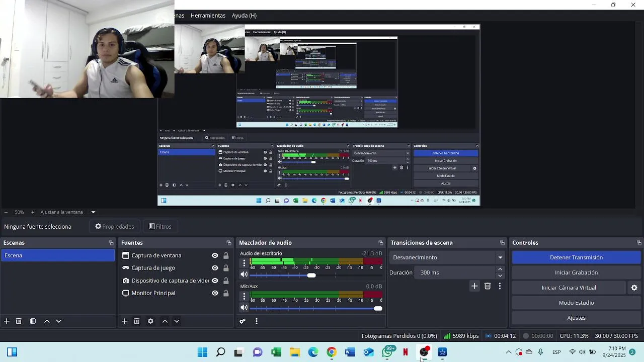The image size is (644, 362).
Task: Click Iniciar Grabación button
Action: pyautogui.click(x=576, y=273)
